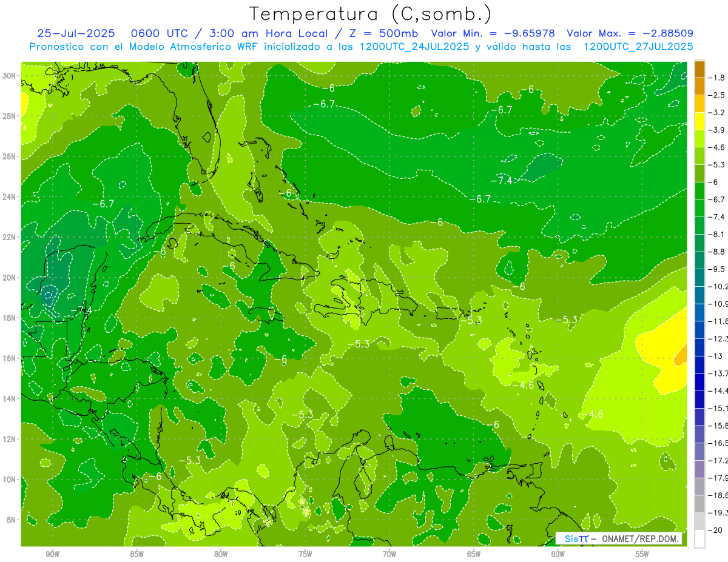Click the '70W' longitude axis label
Viewport: 728px width, 562px height.
pyautogui.click(x=389, y=554)
